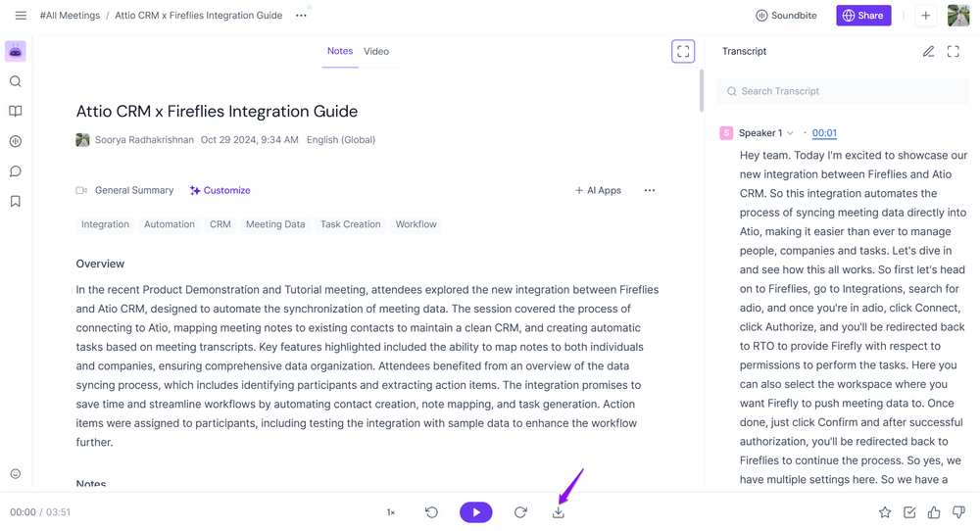Click the English (Global) language label
Screen dimensions: 980x531
pyautogui.click(x=341, y=140)
